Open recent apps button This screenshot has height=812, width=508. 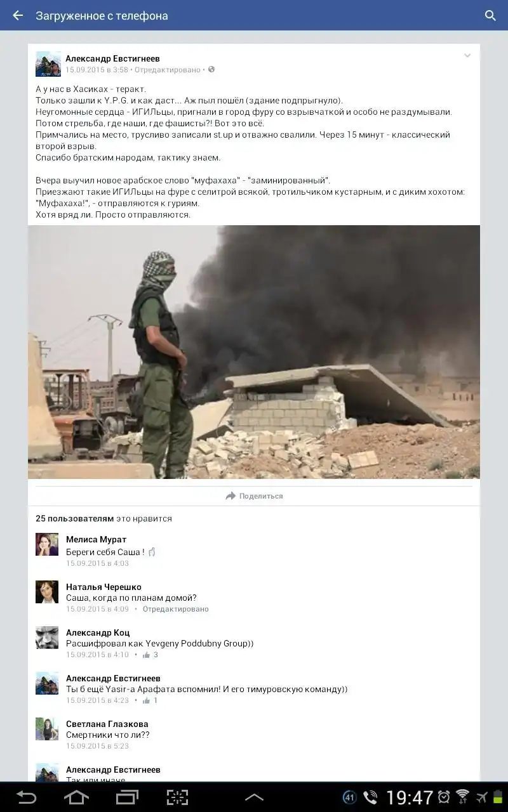coord(127,797)
